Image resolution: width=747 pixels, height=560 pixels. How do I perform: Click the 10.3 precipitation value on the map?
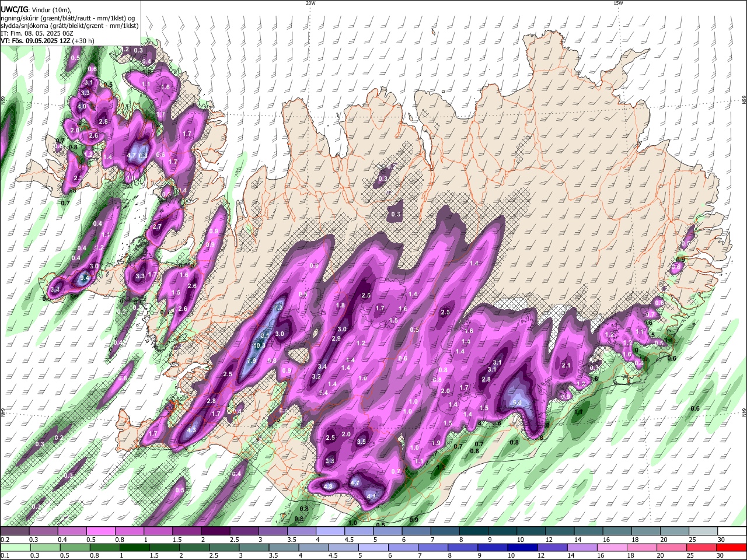click(x=260, y=345)
